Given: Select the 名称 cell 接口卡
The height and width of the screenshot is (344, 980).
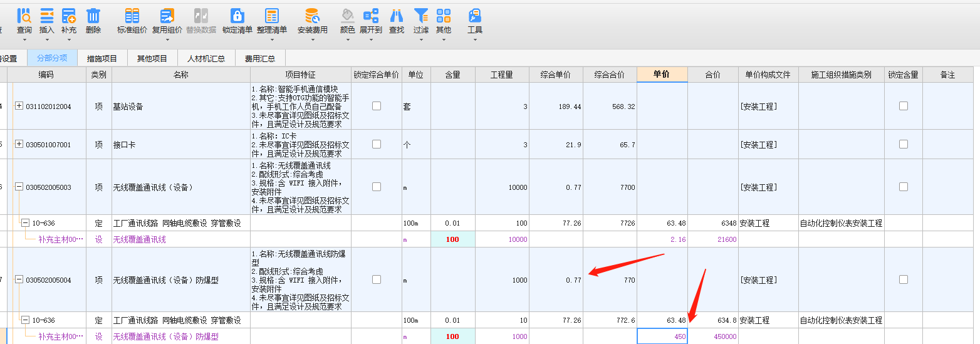Looking at the screenshot, I should tap(181, 144).
